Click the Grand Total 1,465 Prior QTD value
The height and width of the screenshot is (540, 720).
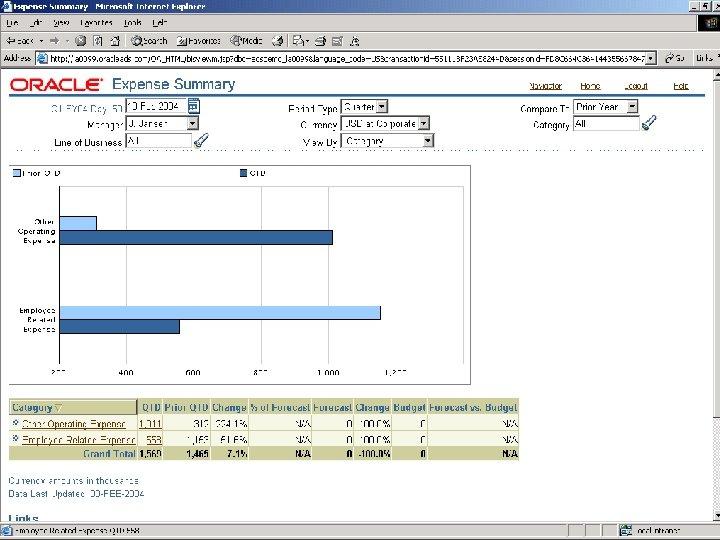click(197, 454)
